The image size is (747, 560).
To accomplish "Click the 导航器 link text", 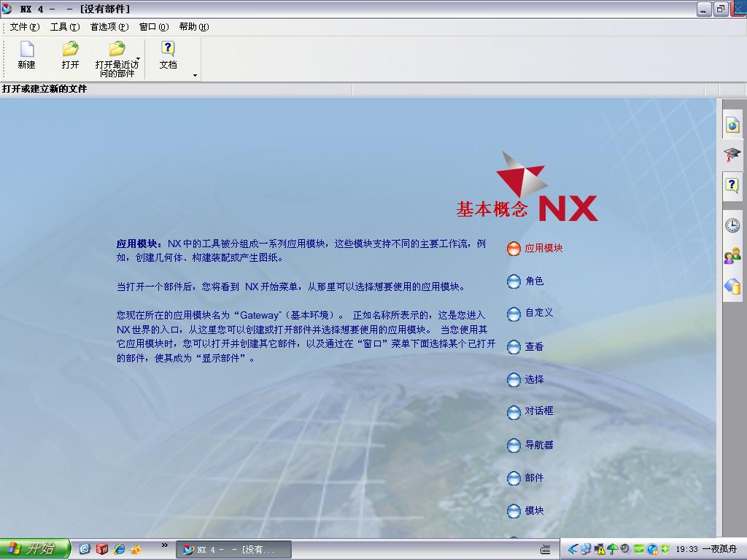I will click(539, 445).
